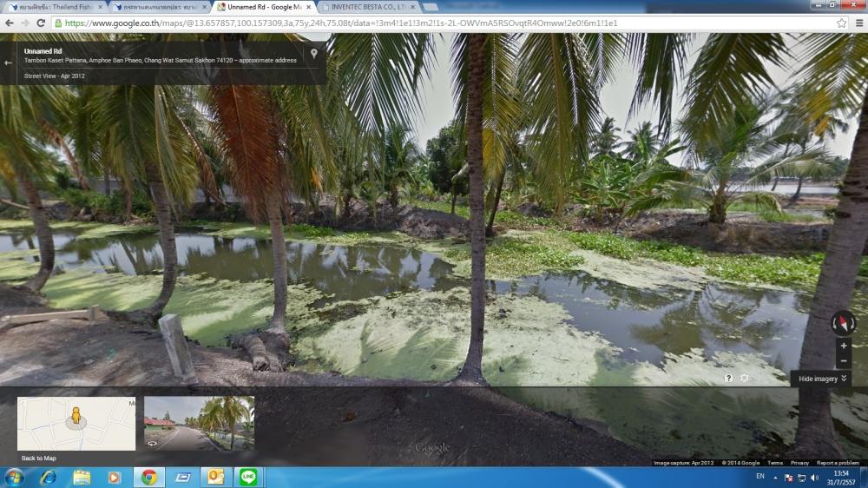Open the volume speaker icon
Screen dimensions: 868x488
(x=814, y=478)
